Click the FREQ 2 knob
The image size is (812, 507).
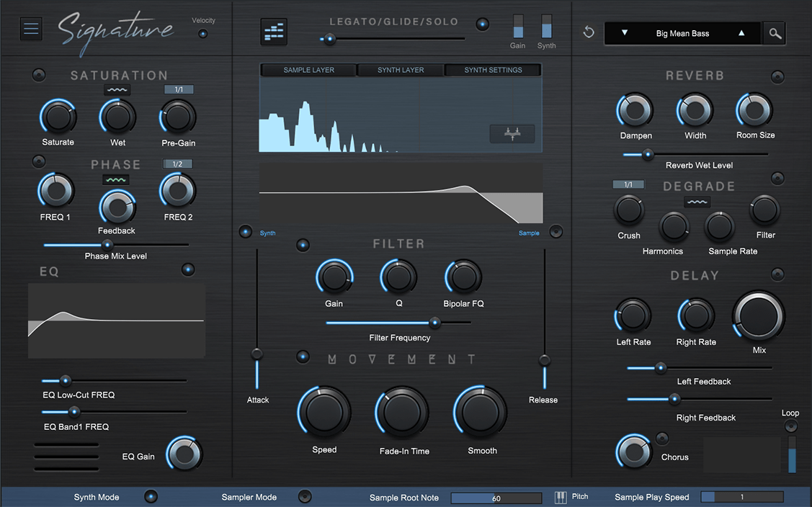click(x=178, y=191)
